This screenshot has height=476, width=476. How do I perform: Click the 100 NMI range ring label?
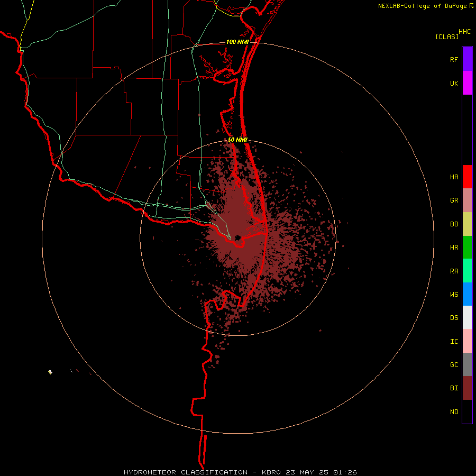point(237,42)
